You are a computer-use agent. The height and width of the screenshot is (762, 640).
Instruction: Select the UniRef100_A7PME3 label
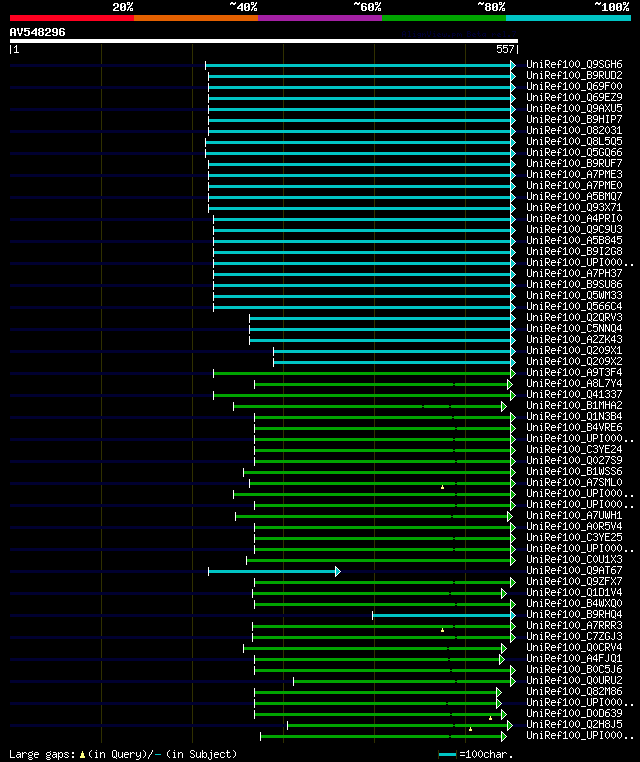coord(574,174)
